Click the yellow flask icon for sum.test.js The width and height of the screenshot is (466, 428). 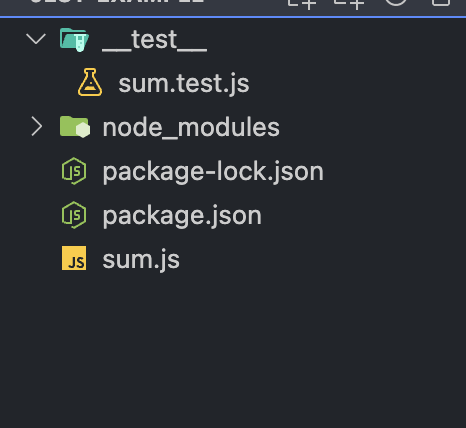click(x=90, y=82)
